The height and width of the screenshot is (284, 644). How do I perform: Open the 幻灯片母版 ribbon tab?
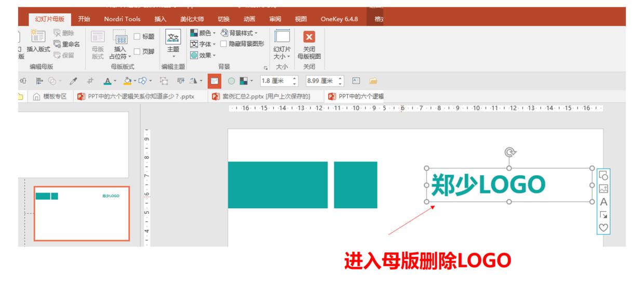[49, 19]
